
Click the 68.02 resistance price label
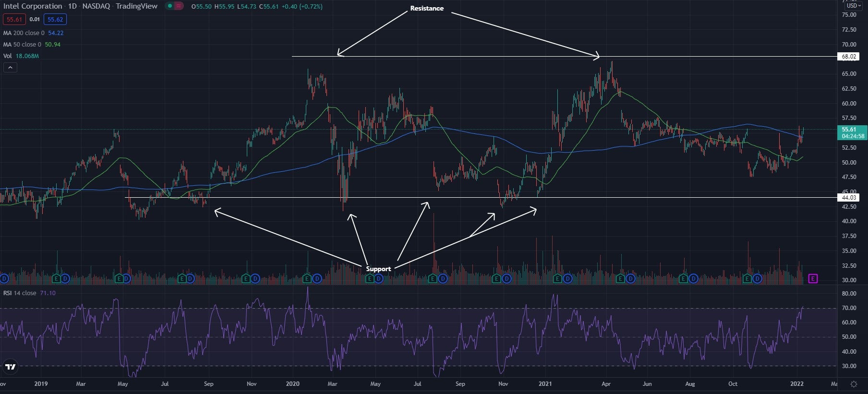pos(849,57)
